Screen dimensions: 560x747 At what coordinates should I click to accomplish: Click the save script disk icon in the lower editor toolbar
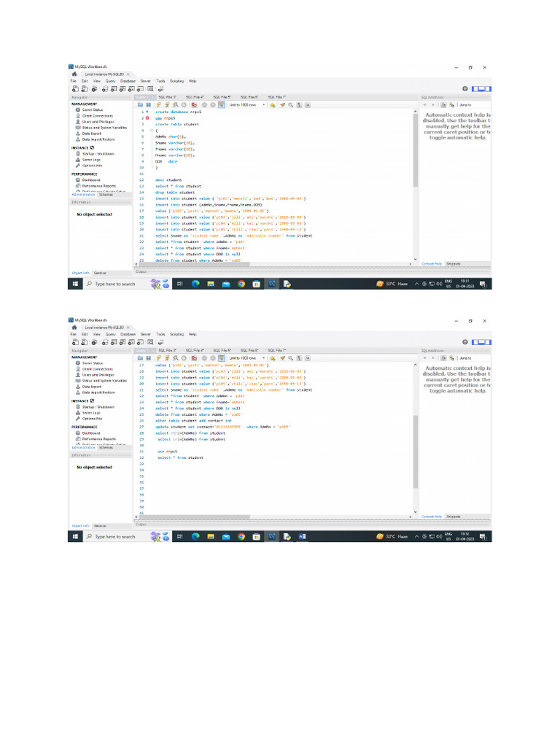(149, 357)
